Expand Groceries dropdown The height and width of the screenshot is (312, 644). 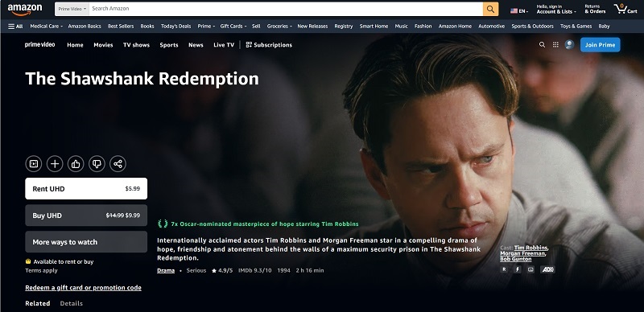pyautogui.click(x=279, y=27)
